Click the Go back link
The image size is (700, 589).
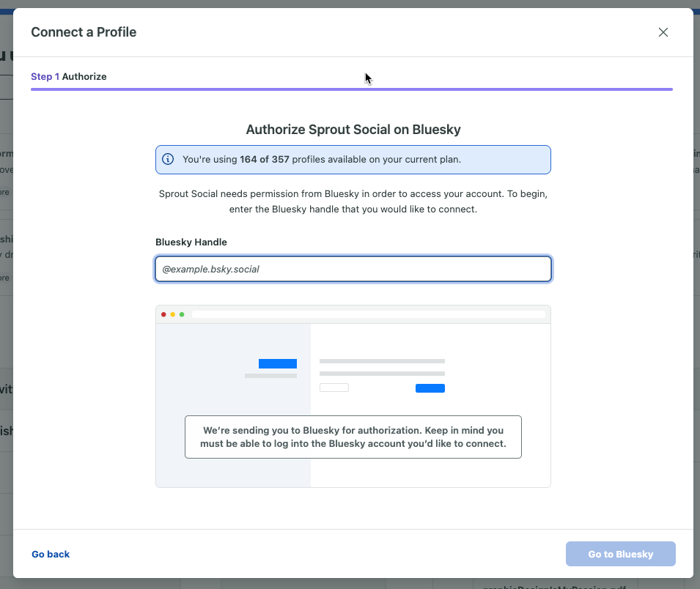50,554
